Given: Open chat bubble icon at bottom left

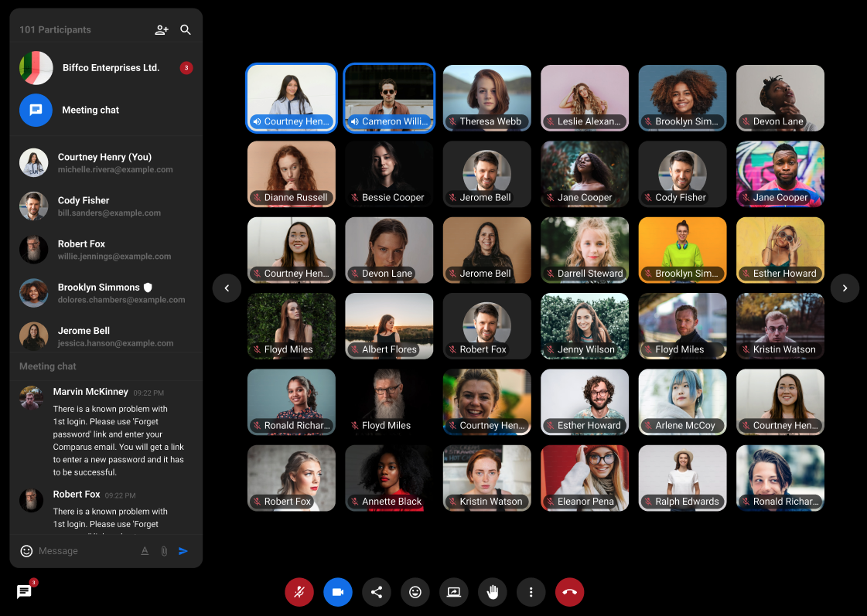Looking at the screenshot, I should [x=24, y=592].
